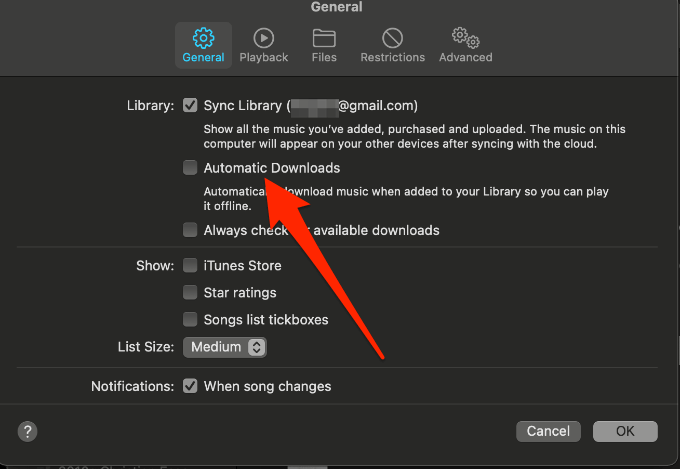Tick the Songs list tickboxes option
This screenshot has width=680, height=469.
[x=190, y=319]
